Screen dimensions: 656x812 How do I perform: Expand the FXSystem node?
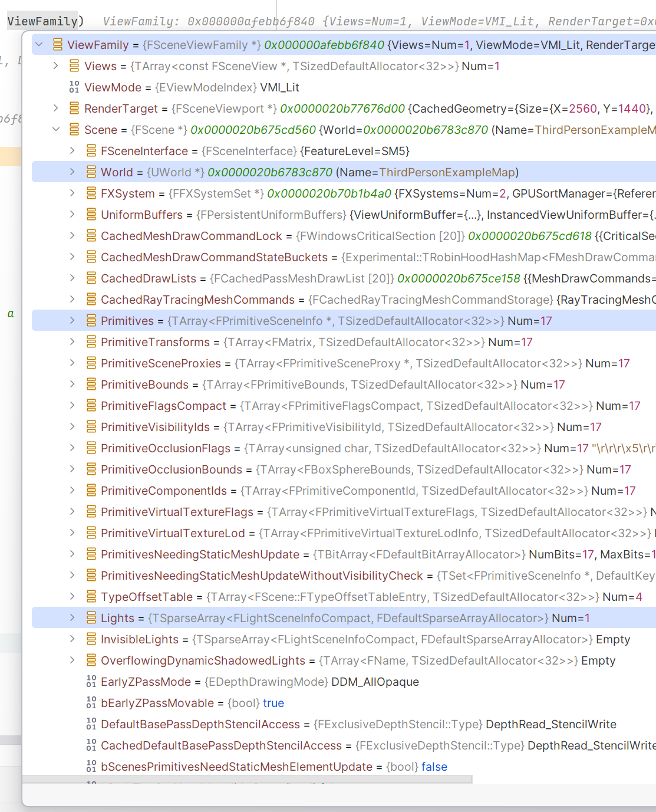tap(72, 193)
